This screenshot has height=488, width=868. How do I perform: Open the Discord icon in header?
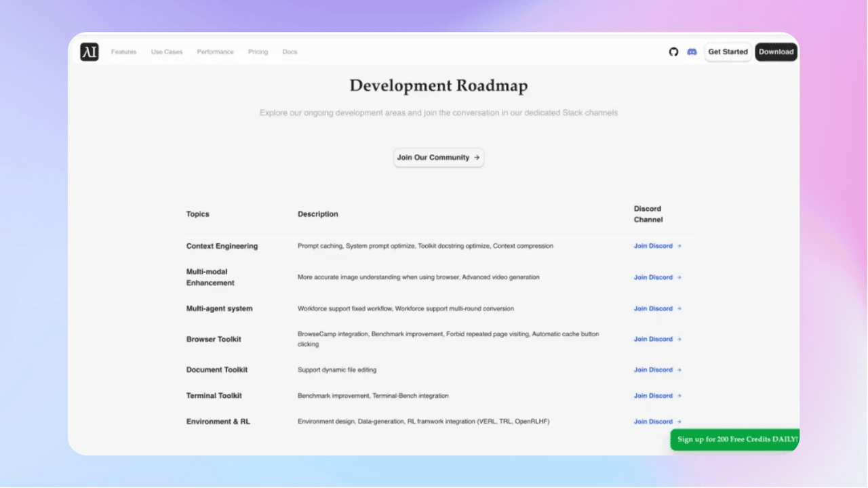coord(692,52)
